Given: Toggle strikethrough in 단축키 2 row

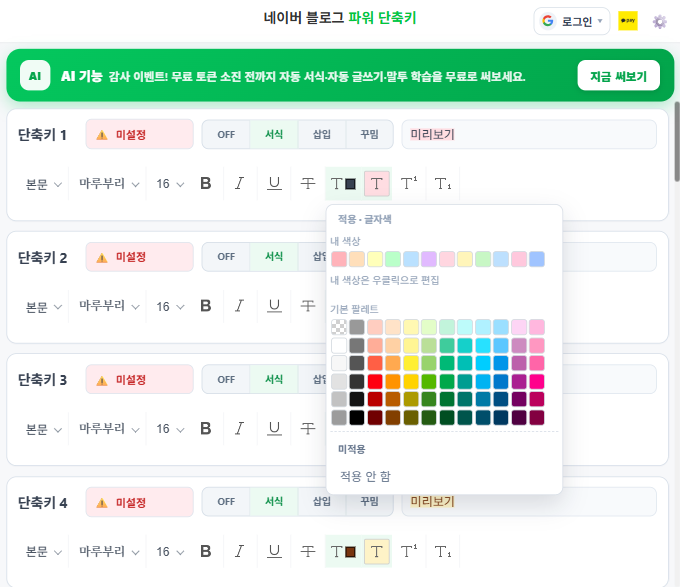Looking at the screenshot, I should pyautogui.click(x=308, y=307).
